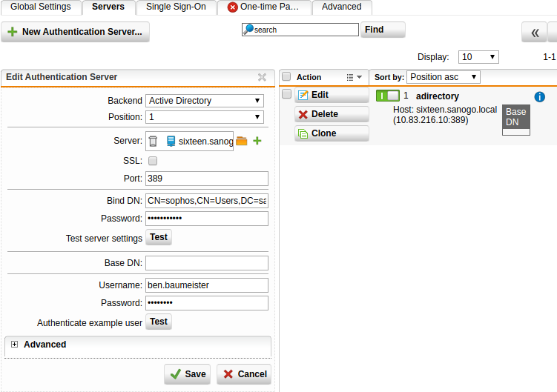The width and height of the screenshot is (557, 392).
Task: Click the Bind DN input field
Action: 207,201
